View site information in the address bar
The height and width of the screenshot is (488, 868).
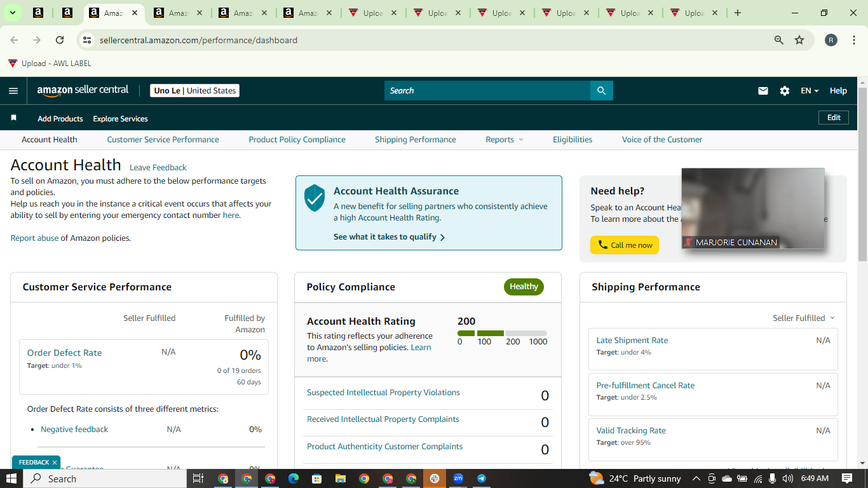tap(88, 40)
